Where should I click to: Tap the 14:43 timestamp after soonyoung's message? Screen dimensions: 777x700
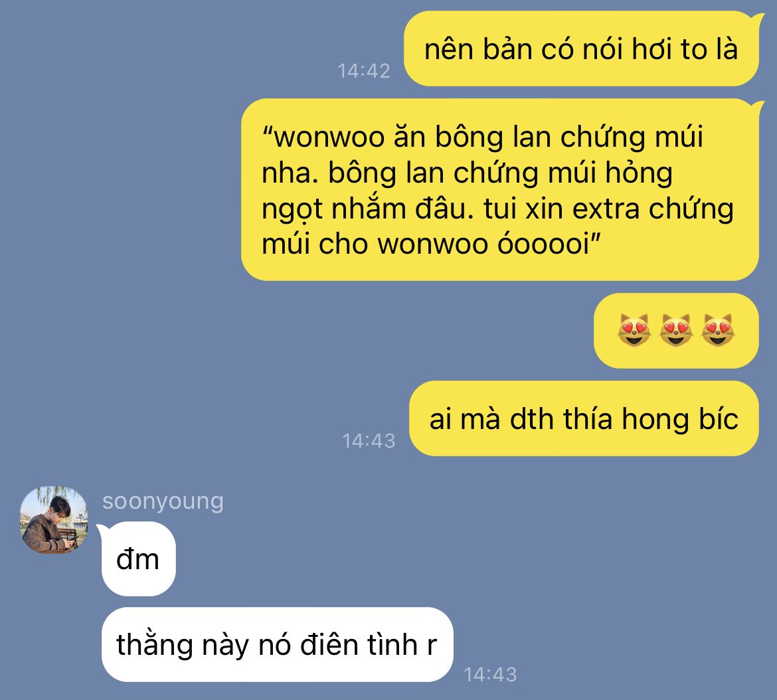[491, 675]
